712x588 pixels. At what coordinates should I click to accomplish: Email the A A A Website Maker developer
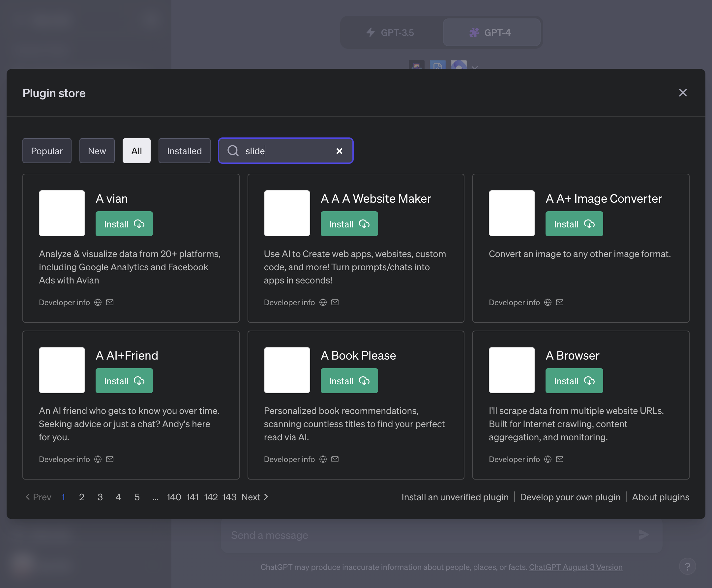tap(335, 302)
